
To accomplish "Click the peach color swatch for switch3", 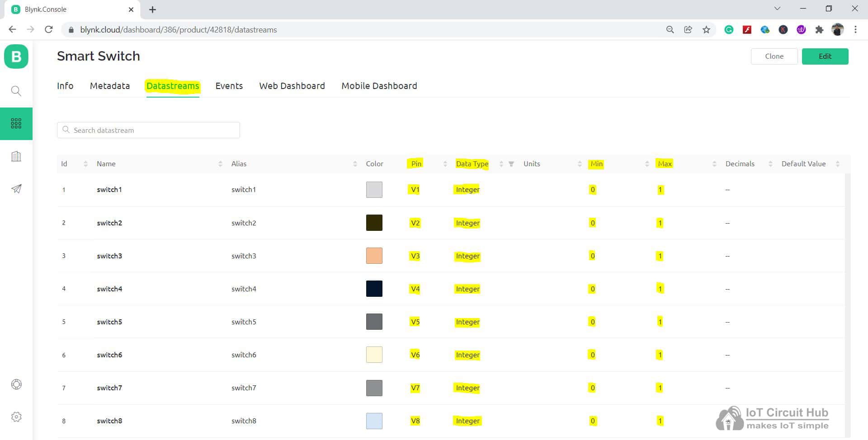I will (374, 256).
